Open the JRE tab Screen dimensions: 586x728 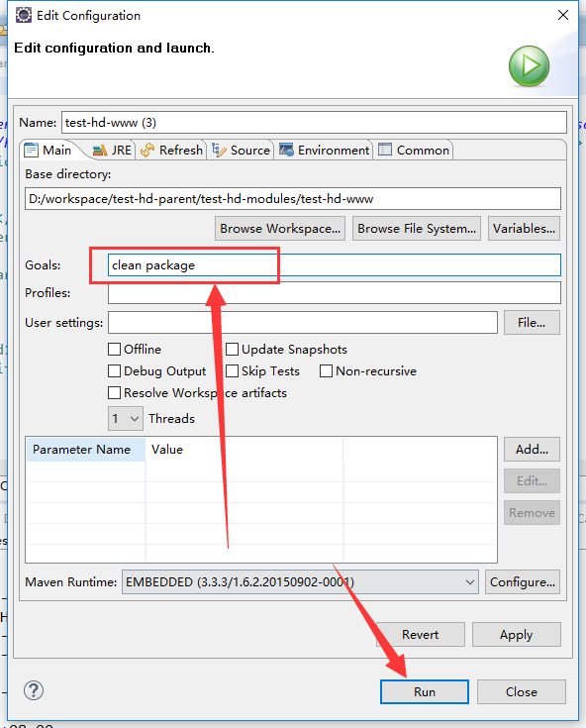(x=112, y=151)
